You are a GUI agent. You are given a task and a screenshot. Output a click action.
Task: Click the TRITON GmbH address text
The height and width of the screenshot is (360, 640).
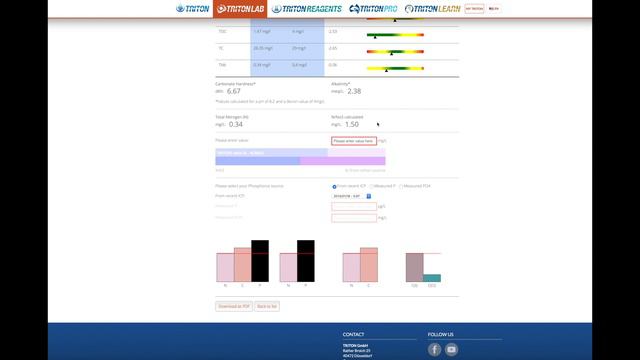click(357, 351)
